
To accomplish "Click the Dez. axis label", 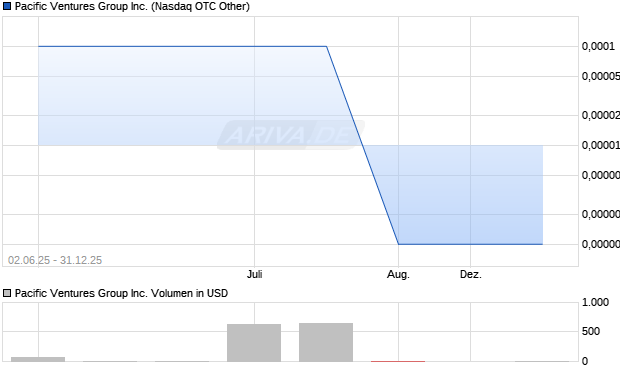I will pos(471,274).
